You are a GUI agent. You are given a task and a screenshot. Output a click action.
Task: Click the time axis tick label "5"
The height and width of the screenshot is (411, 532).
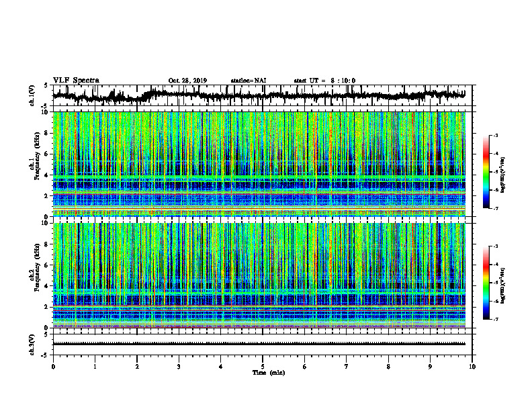click(263, 367)
